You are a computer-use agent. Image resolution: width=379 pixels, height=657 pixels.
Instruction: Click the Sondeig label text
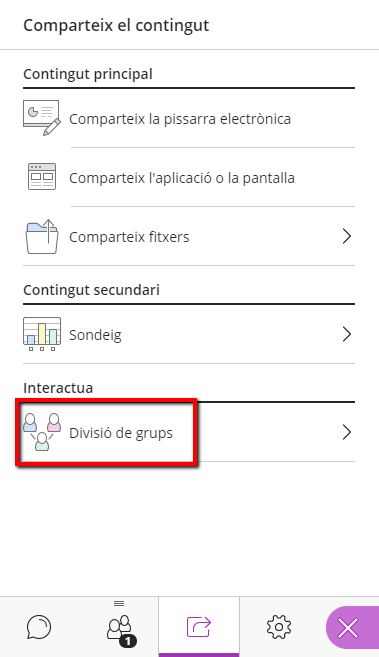(x=95, y=335)
